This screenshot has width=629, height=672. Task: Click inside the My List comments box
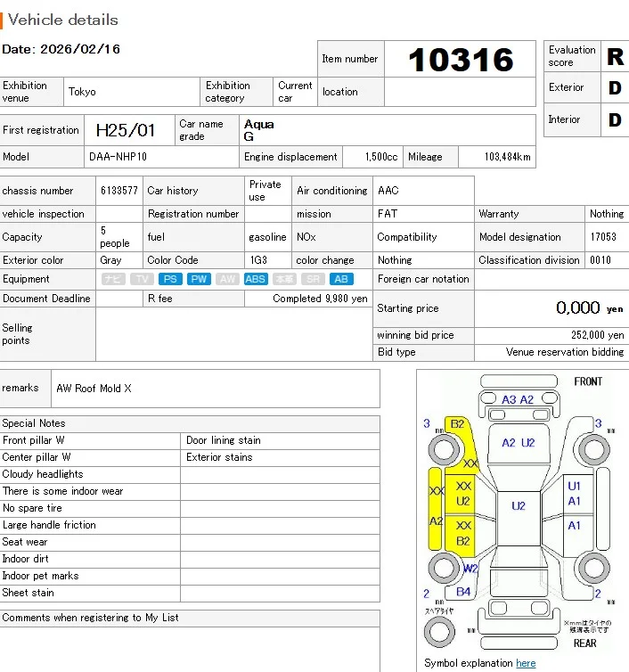pos(190,649)
